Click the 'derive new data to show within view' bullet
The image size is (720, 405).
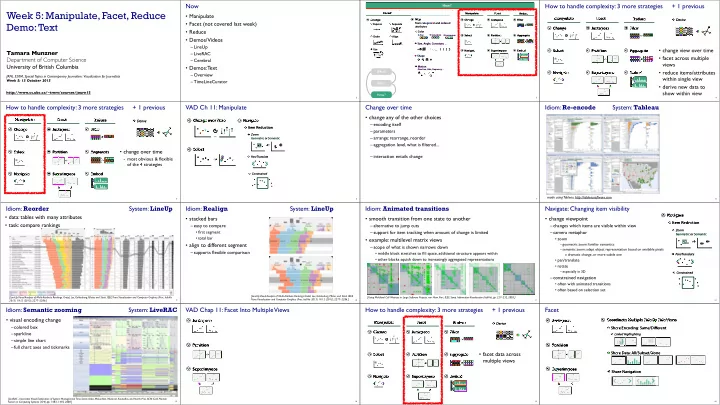point(683,90)
